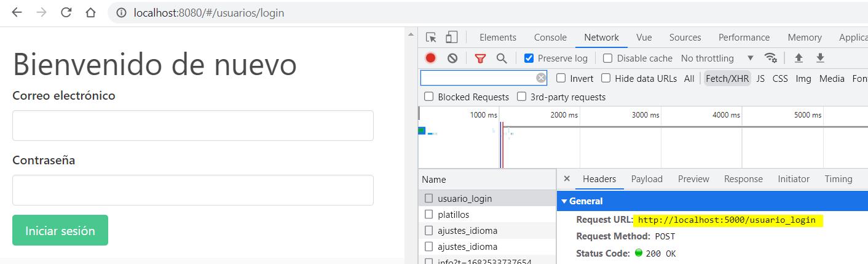
Task: Switch to the Console tab
Action: (x=550, y=38)
